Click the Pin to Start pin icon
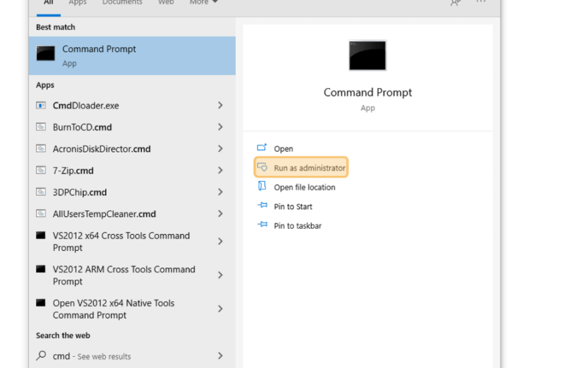 click(262, 205)
